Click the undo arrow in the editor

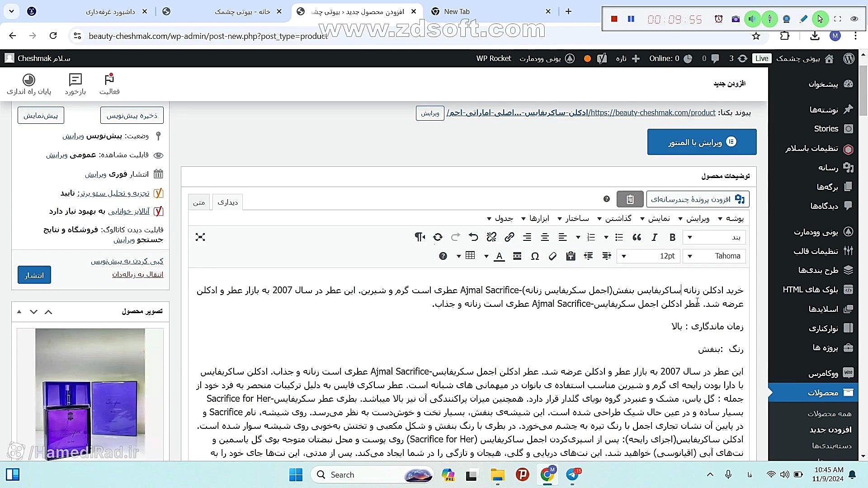click(473, 237)
